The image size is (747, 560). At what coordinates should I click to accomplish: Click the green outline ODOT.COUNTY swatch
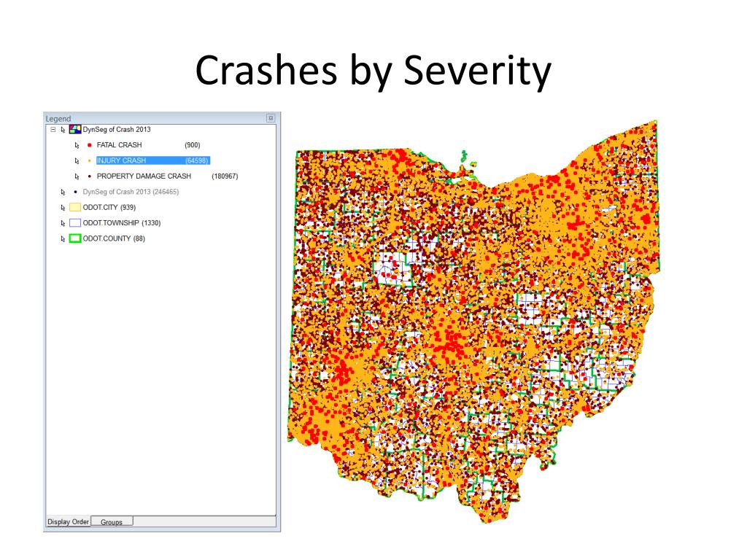click(x=75, y=238)
